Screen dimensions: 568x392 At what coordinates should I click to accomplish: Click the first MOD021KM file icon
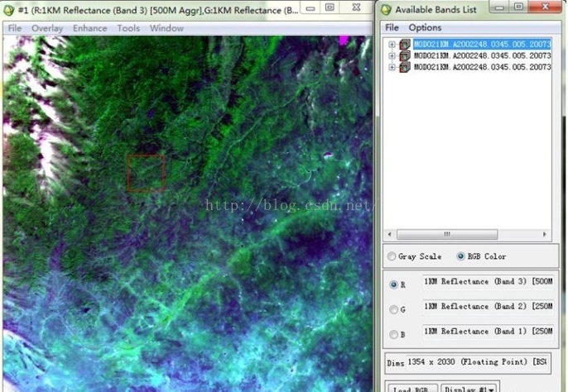pos(405,44)
